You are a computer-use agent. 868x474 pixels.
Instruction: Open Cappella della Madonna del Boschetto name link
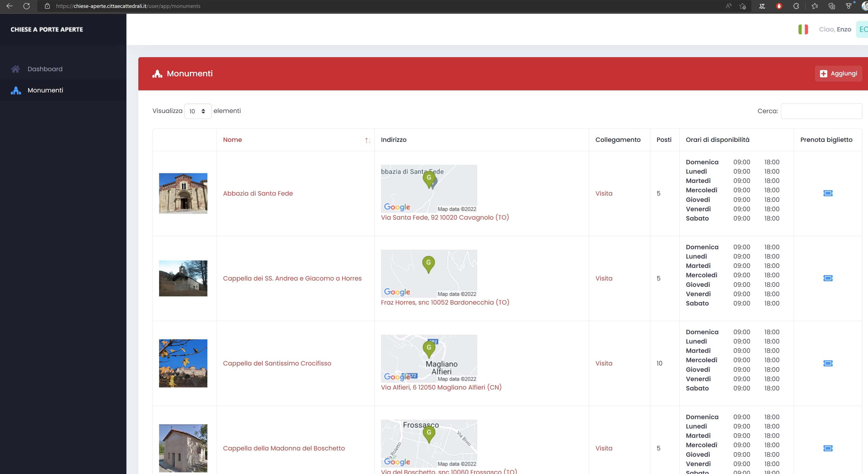coord(284,448)
